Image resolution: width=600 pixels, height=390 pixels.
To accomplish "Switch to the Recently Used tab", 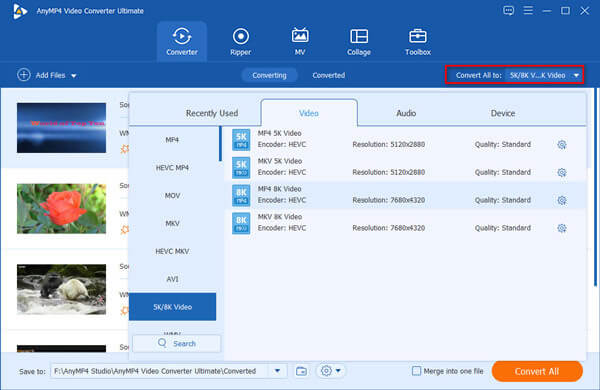I will pos(212,113).
